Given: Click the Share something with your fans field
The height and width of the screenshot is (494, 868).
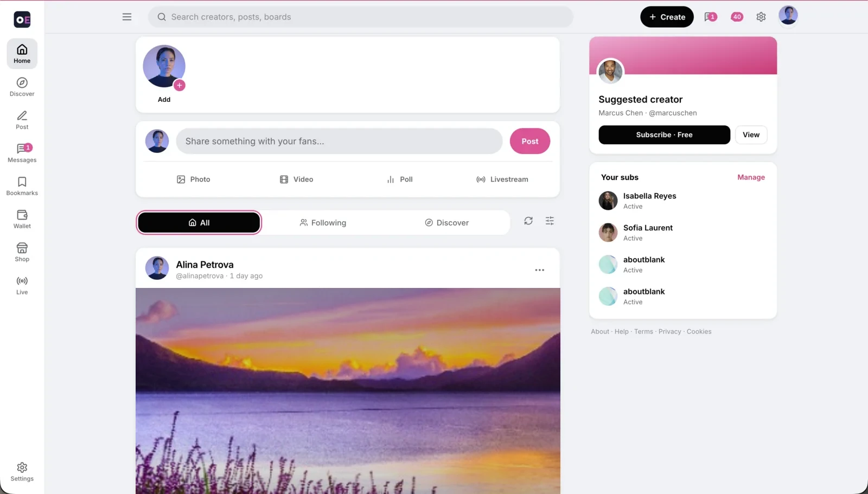Looking at the screenshot, I should [x=339, y=141].
